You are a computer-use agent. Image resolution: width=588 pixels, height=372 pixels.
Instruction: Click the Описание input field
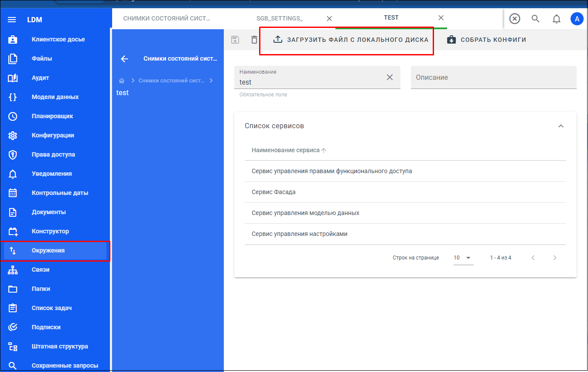[x=494, y=77]
